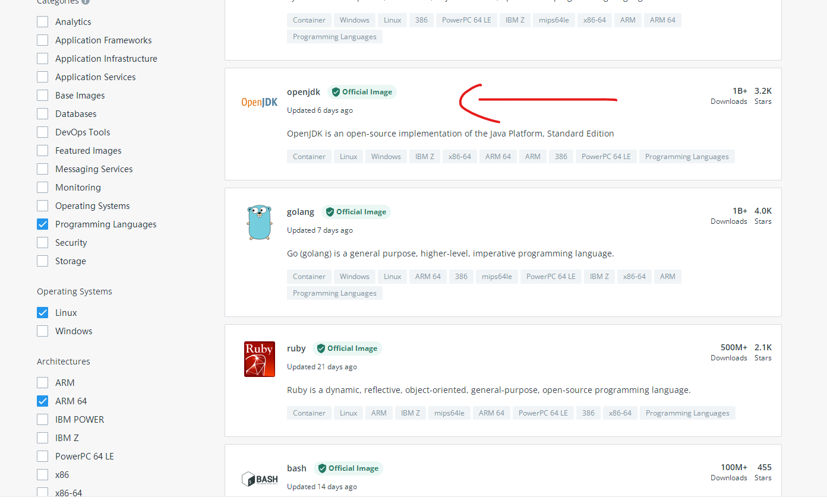This screenshot has width=827, height=504.
Task: Click the Ruby logo thumbnail
Action: pos(259,359)
